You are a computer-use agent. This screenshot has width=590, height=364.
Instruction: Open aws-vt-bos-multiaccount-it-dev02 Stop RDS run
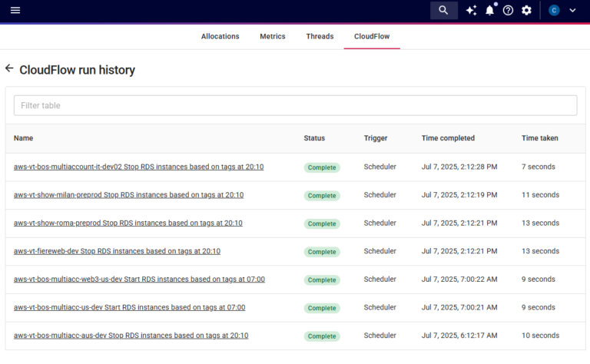click(138, 167)
